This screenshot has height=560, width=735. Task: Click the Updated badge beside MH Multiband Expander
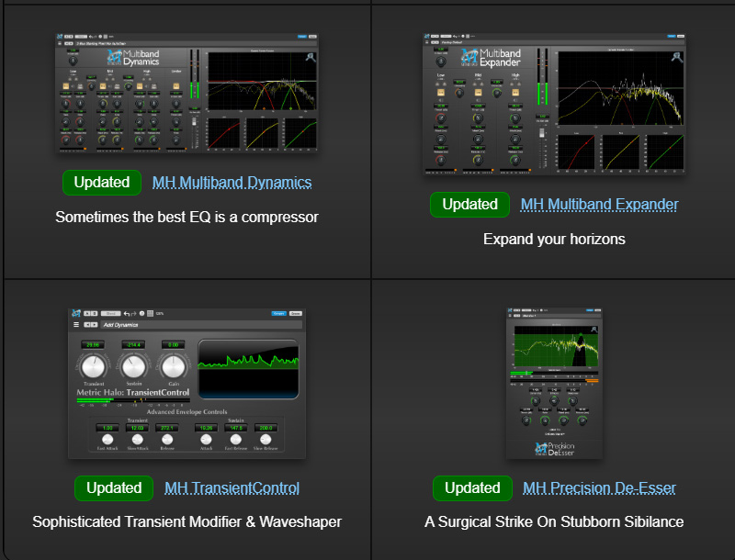point(469,204)
